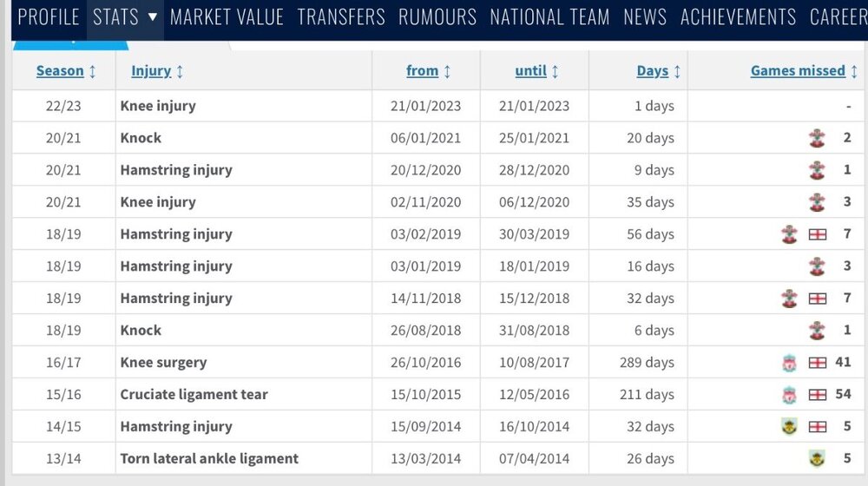Sort using arrow icon beside Games missed

[854, 71]
